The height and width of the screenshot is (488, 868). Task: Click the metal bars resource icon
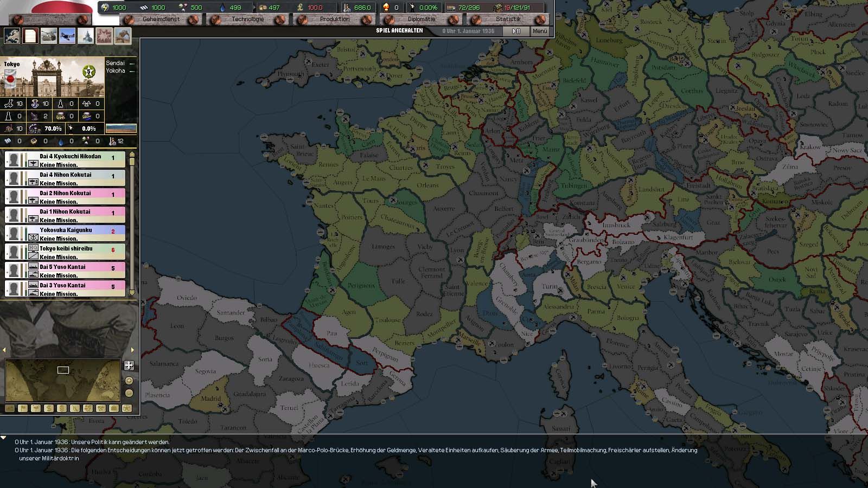coord(144,8)
